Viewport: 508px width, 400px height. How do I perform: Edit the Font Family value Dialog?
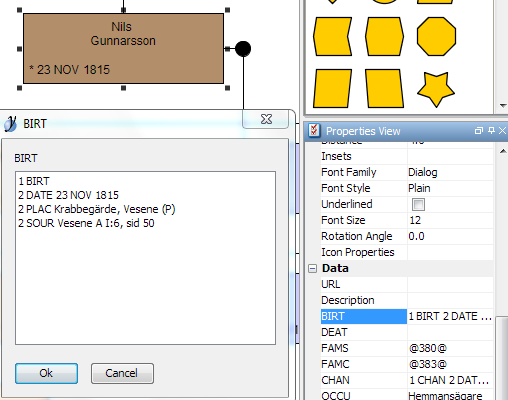point(450,172)
